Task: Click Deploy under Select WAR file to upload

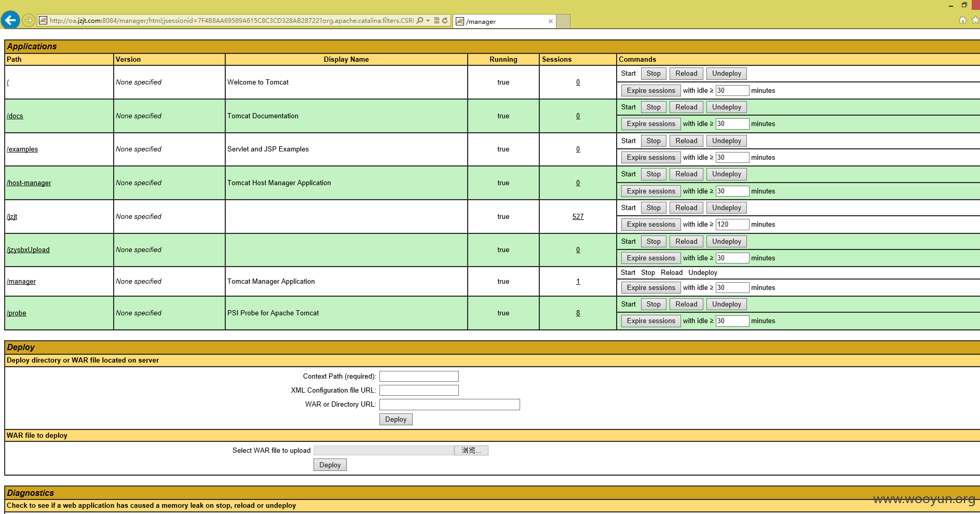Action: click(x=330, y=465)
